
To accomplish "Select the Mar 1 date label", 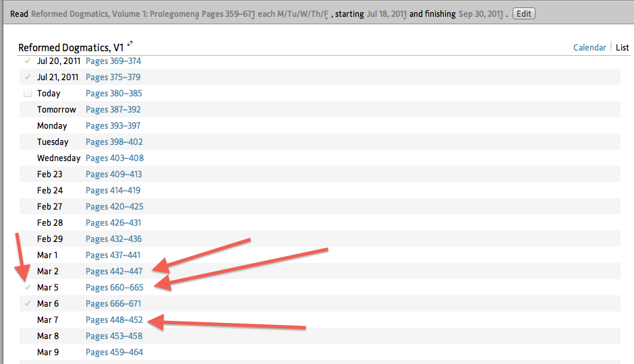I will click(47, 255).
